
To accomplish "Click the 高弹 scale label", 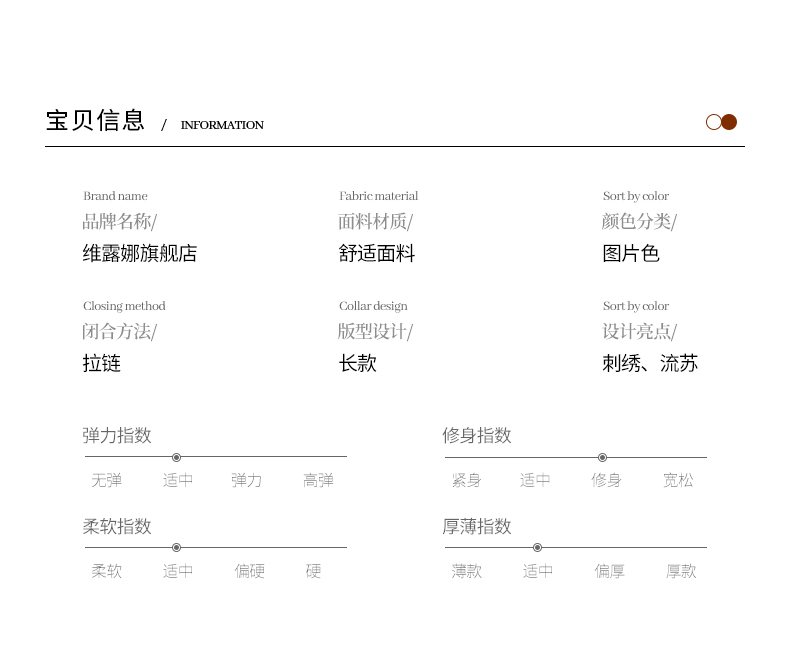I will (318, 480).
